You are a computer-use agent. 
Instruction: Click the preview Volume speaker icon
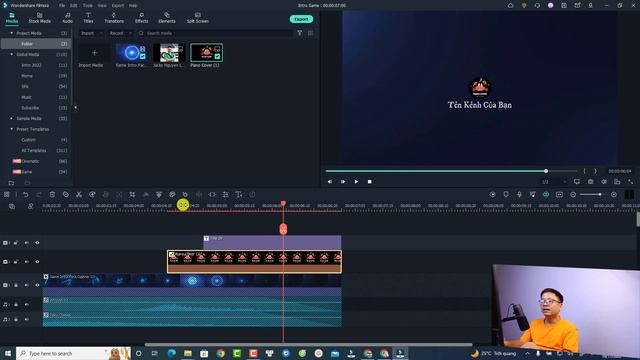pyautogui.click(x=604, y=182)
